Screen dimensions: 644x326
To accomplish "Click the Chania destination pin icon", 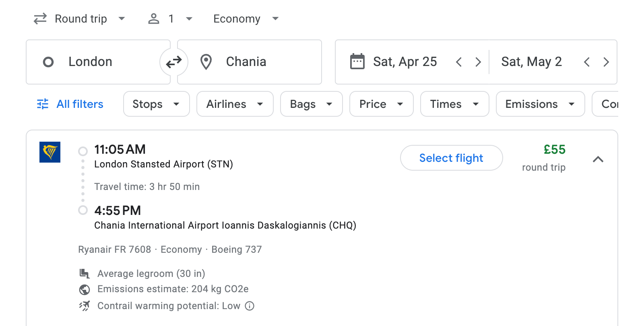I will pos(206,62).
